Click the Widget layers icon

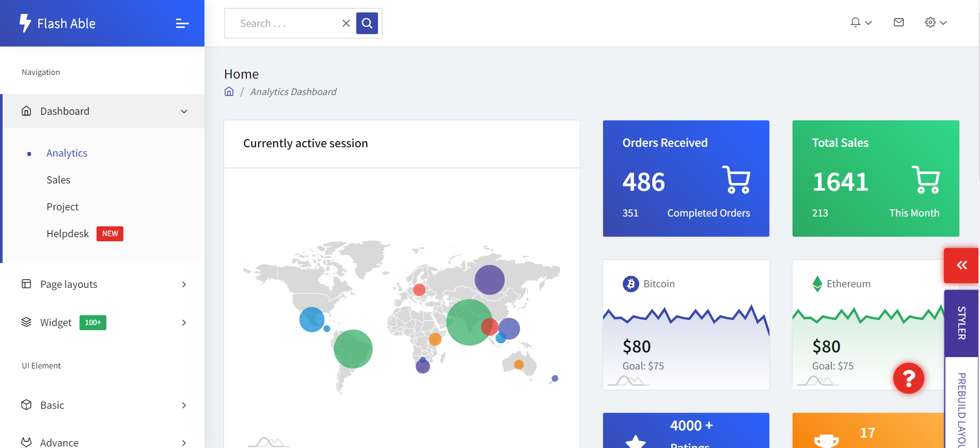pos(26,322)
